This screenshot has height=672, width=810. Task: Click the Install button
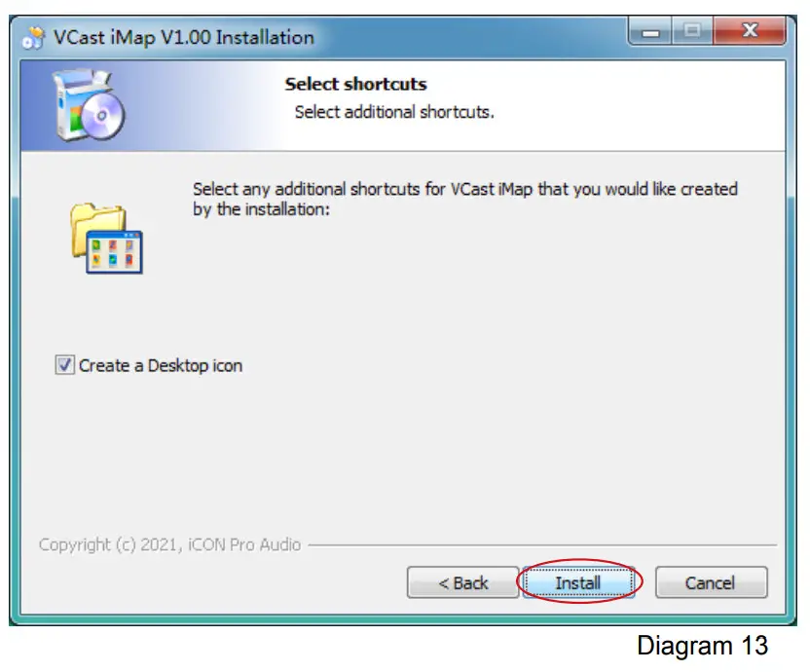coord(578,582)
